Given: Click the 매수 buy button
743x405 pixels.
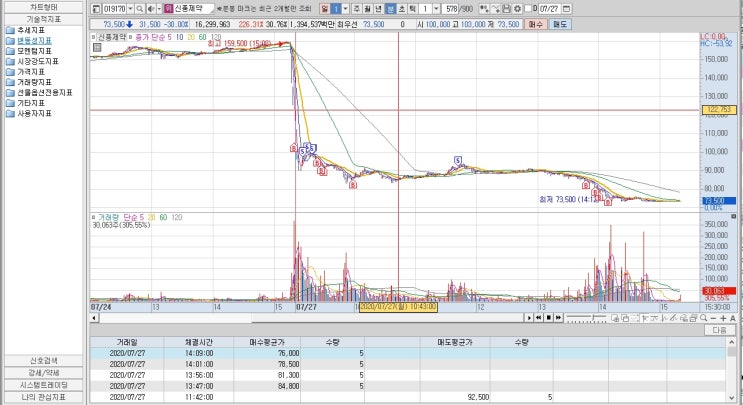Looking at the screenshot, I should [x=535, y=24].
